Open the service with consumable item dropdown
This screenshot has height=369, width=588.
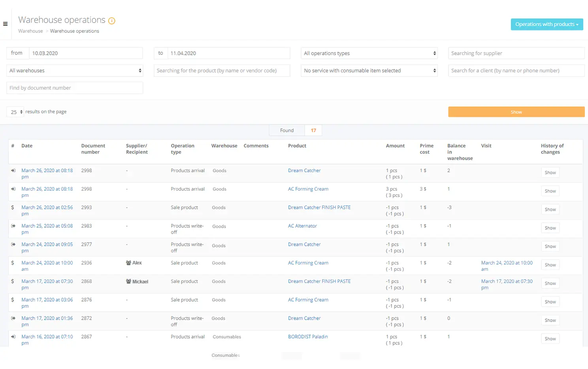369,71
